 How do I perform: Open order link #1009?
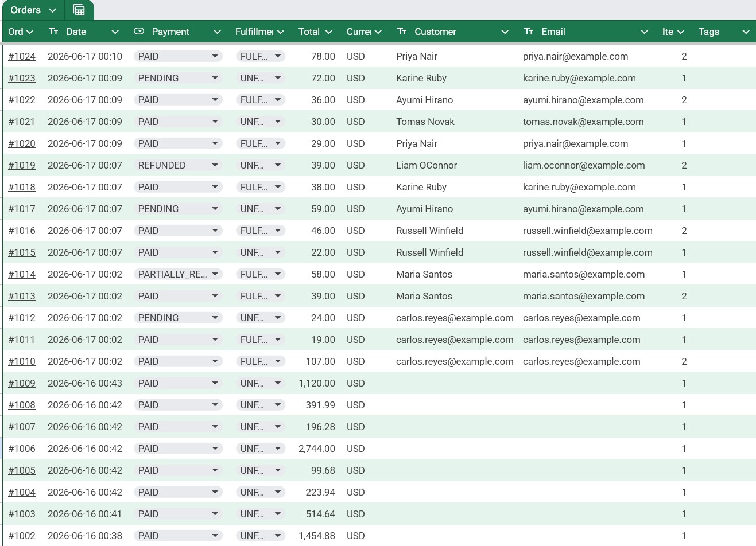[22, 383]
